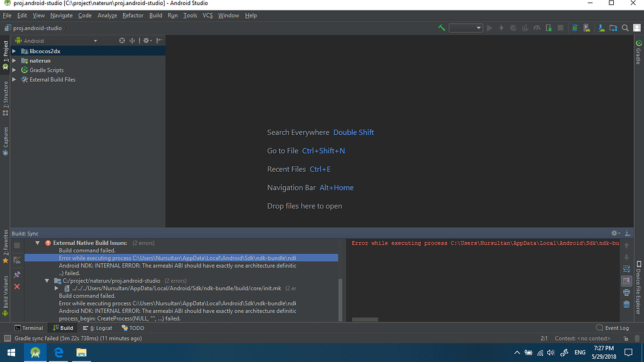644x362 pixels.
Task: Collapse External Native Build Issues node
Action: [x=38, y=243]
